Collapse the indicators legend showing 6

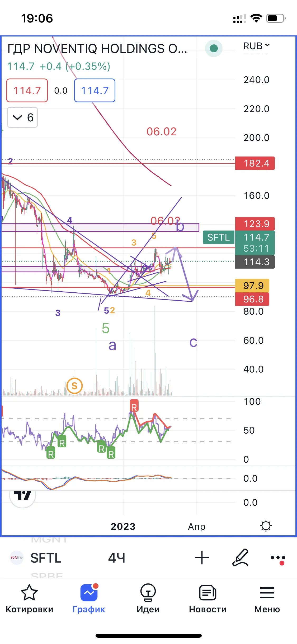click(22, 117)
